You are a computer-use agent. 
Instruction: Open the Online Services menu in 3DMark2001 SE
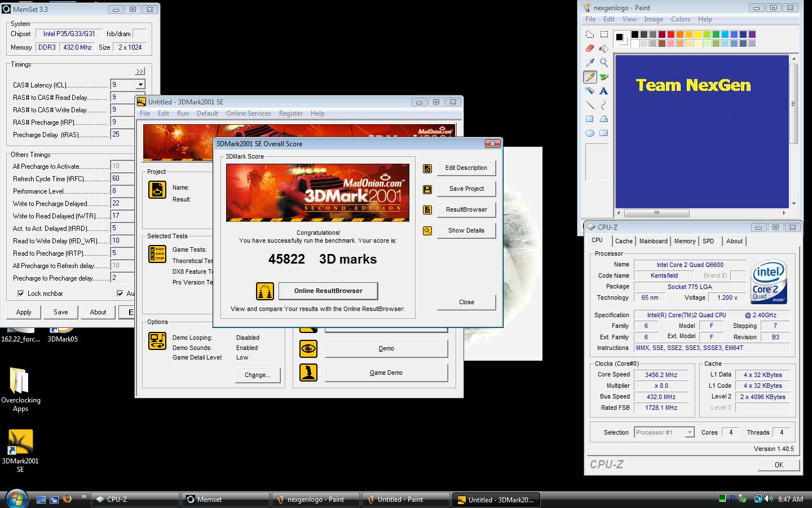(x=249, y=113)
